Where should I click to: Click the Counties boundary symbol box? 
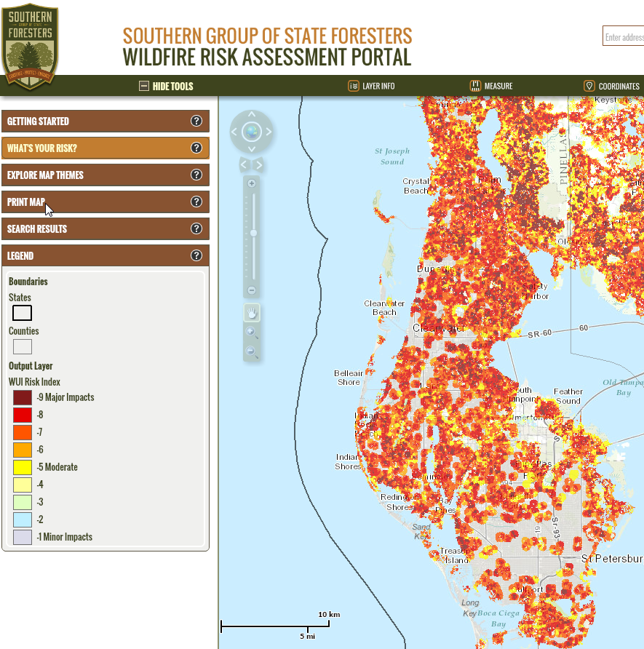coord(23,346)
